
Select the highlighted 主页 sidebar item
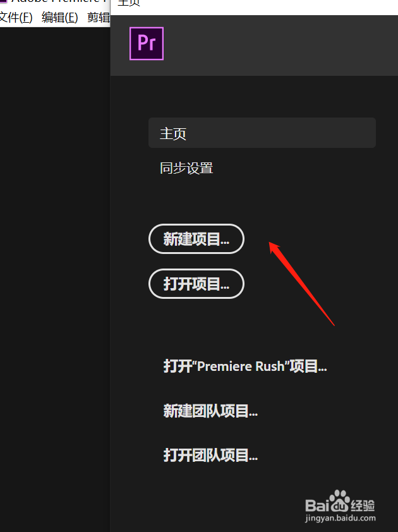pos(262,133)
